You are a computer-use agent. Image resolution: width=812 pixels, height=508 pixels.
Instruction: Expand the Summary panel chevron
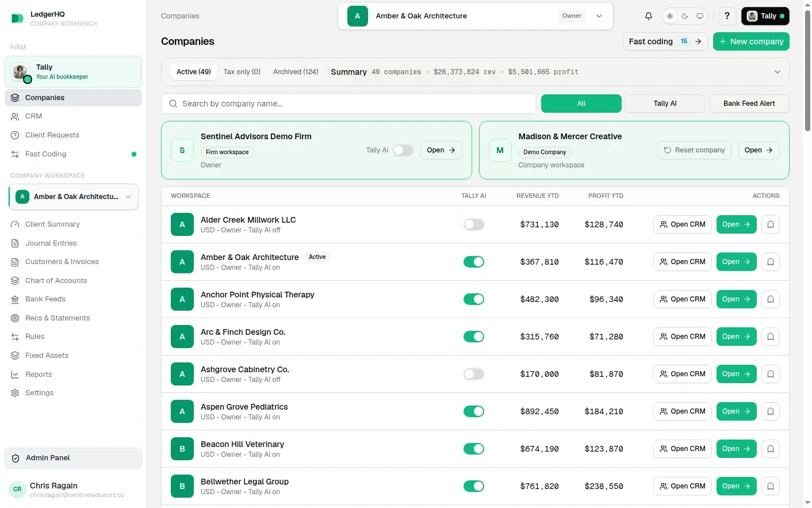click(777, 72)
